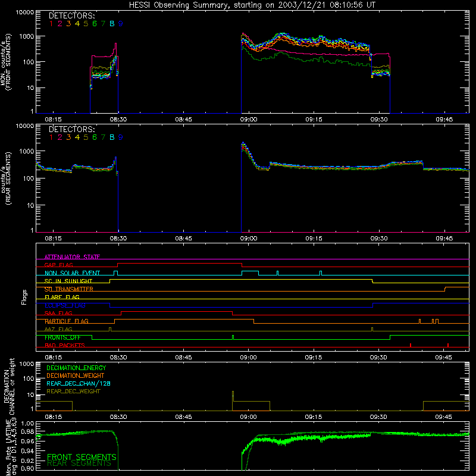Select the BAD_PACKETS flag label

coord(65,345)
